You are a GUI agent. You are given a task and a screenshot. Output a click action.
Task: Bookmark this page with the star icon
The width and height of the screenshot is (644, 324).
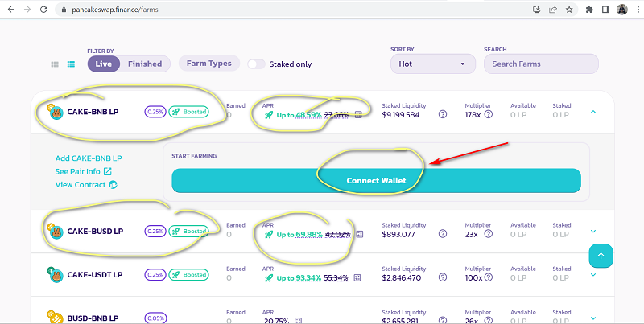pyautogui.click(x=570, y=10)
